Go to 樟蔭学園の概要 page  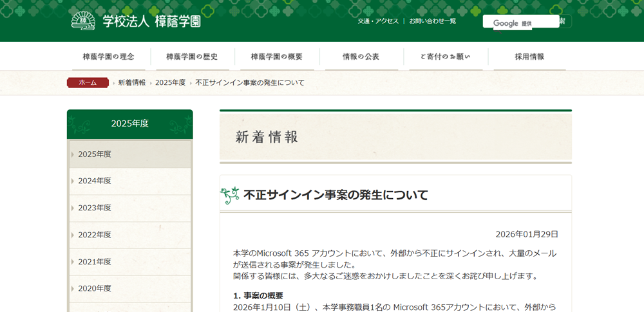(x=276, y=57)
